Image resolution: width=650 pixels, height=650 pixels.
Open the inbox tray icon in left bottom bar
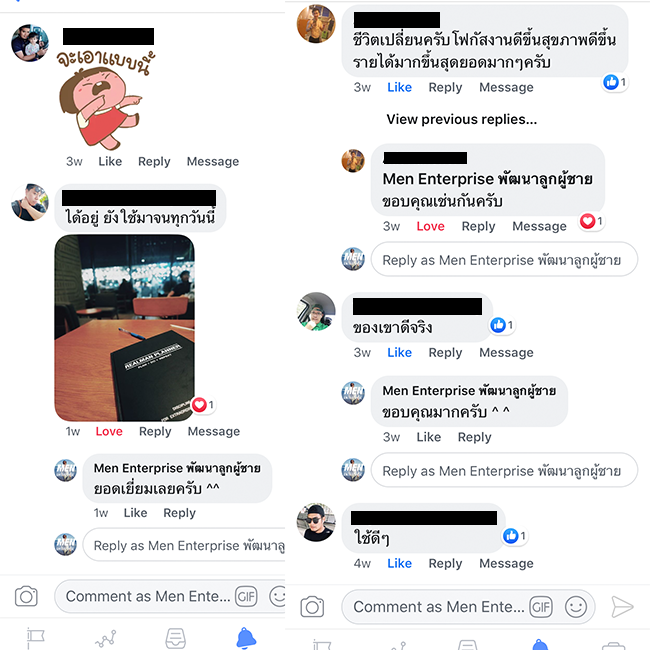[x=176, y=638]
